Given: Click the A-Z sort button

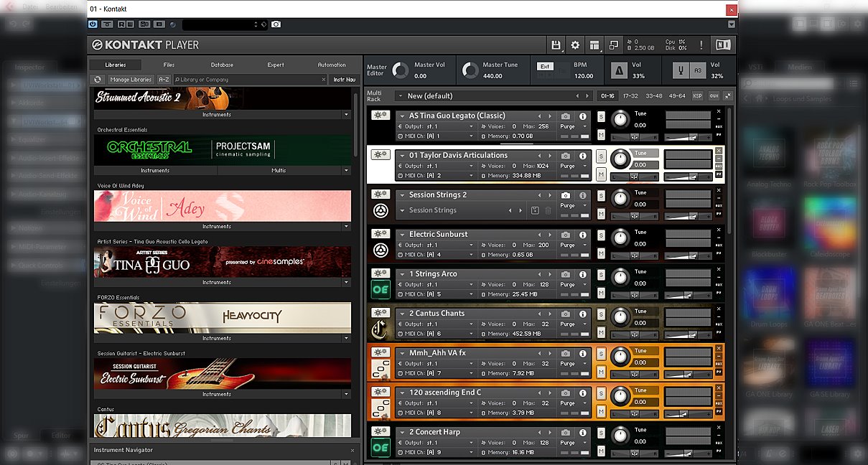Looking at the screenshot, I should (x=164, y=80).
